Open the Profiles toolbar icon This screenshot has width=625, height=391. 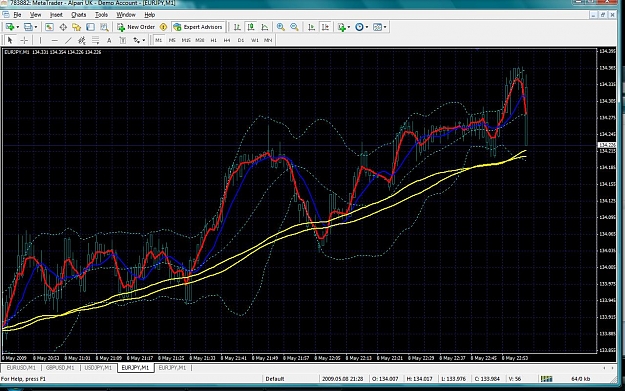(x=28, y=27)
